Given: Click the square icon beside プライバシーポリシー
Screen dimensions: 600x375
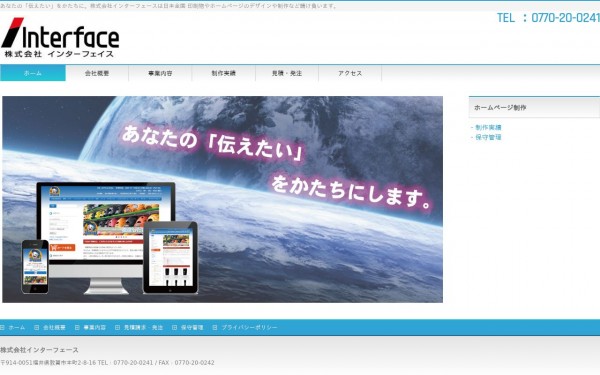Looking at the screenshot, I should point(215,328).
